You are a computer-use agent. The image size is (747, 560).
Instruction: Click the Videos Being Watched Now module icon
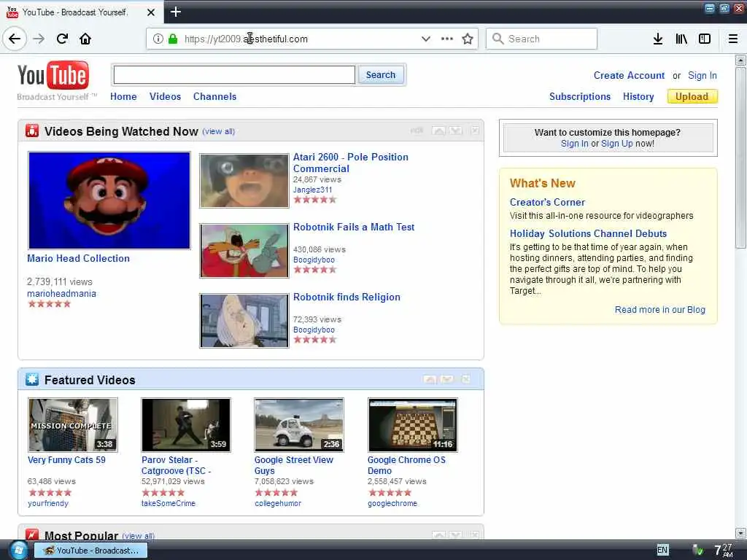(x=32, y=131)
